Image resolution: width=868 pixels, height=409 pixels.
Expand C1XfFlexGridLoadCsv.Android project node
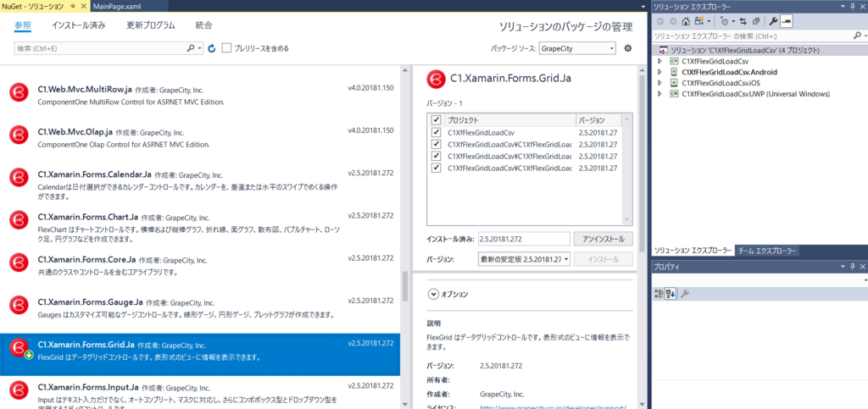pyautogui.click(x=659, y=72)
